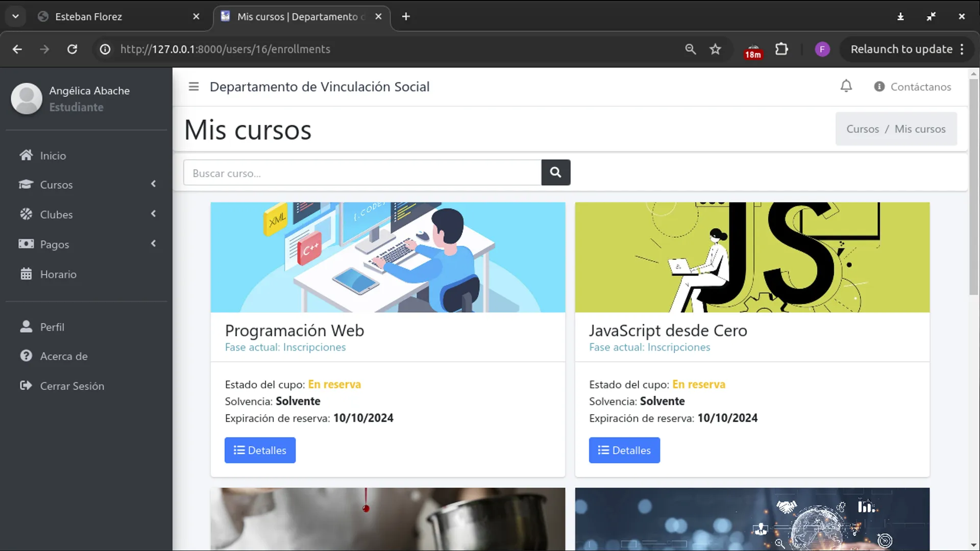Viewport: 980px width, 551px height.
Task: Open a new browser tab
Action: pyautogui.click(x=406, y=16)
